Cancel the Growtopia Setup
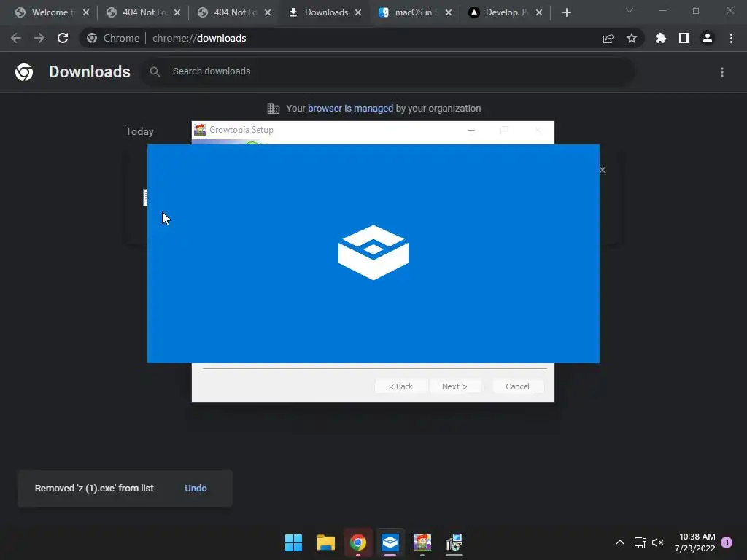The width and height of the screenshot is (747, 560). (x=517, y=386)
